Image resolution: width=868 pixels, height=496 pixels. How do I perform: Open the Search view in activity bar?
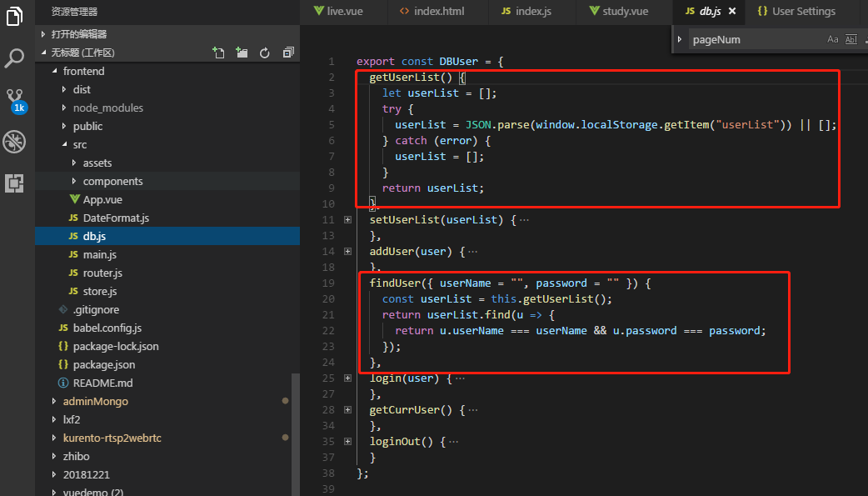[15, 58]
